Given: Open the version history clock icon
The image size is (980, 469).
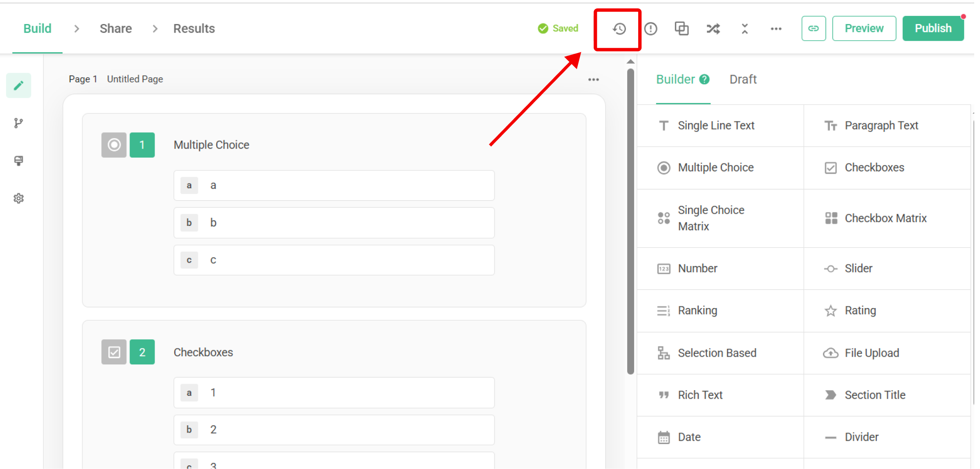Looking at the screenshot, I should tap(619, 29).
